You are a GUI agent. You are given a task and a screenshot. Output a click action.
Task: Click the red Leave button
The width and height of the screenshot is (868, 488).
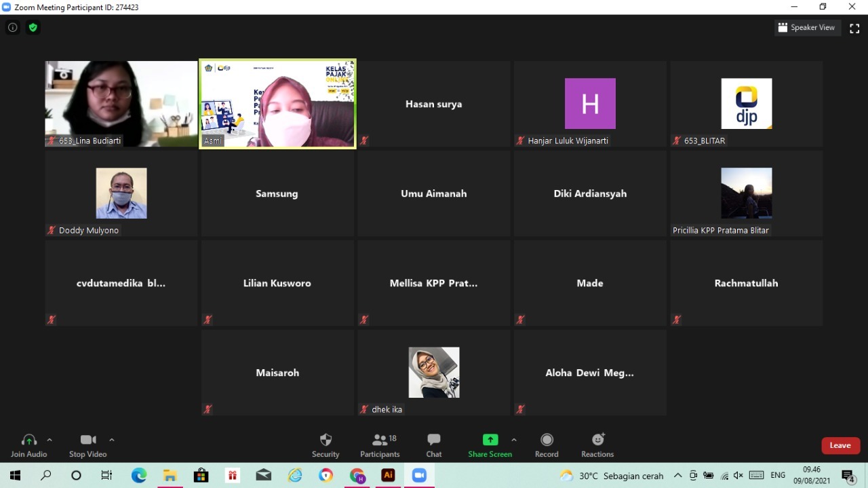coord(840,445)
